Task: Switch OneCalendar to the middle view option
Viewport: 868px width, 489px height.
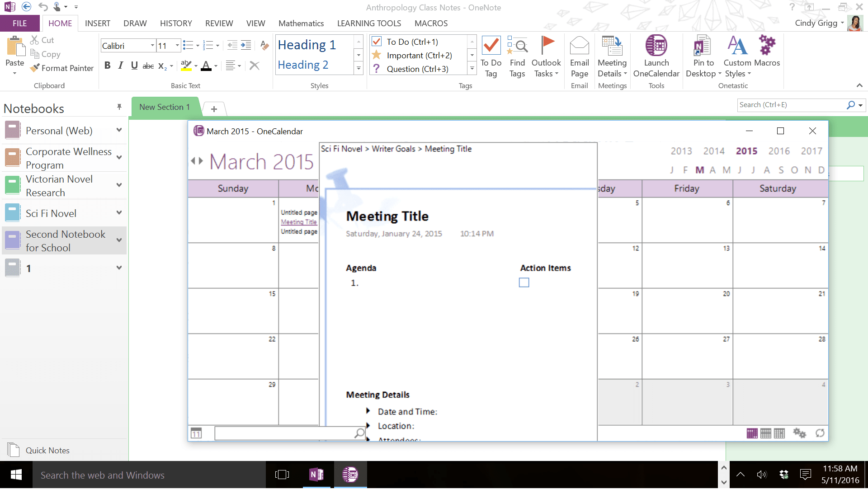Action: click(765, 433)
